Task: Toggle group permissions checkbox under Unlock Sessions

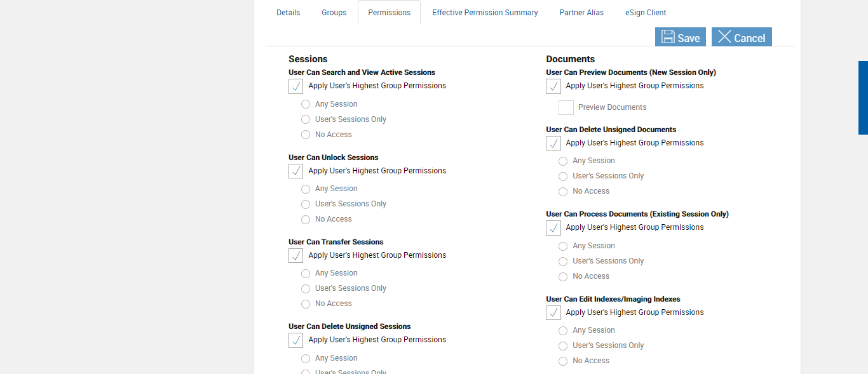Action: pos(296,171)
